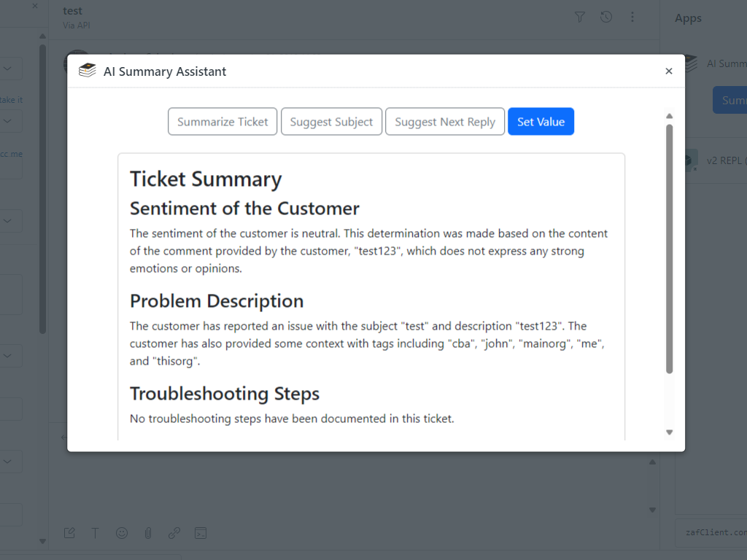Open the conversation filter funnel icon

[580, 17]
